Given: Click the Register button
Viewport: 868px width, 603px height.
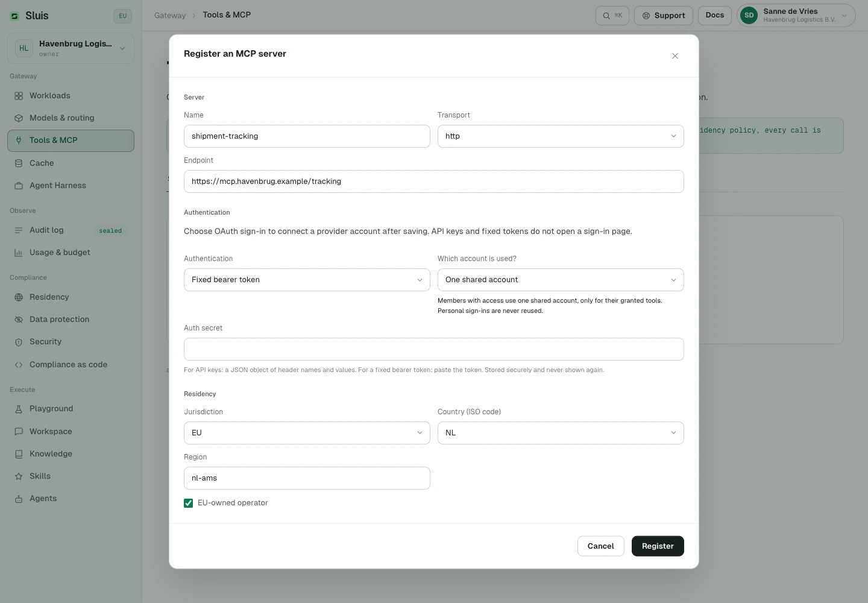Looking at the screenshot, I should pyautogui.click(x=658, y=546).
